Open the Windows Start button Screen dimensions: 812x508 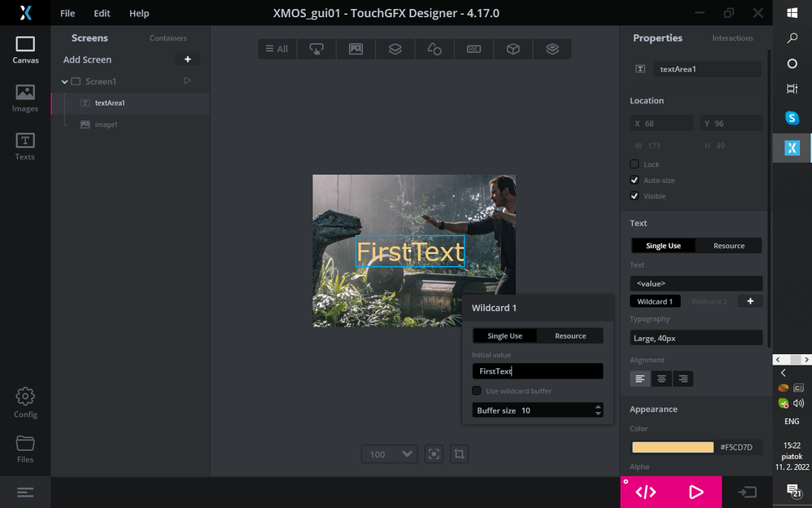(792, 13)
